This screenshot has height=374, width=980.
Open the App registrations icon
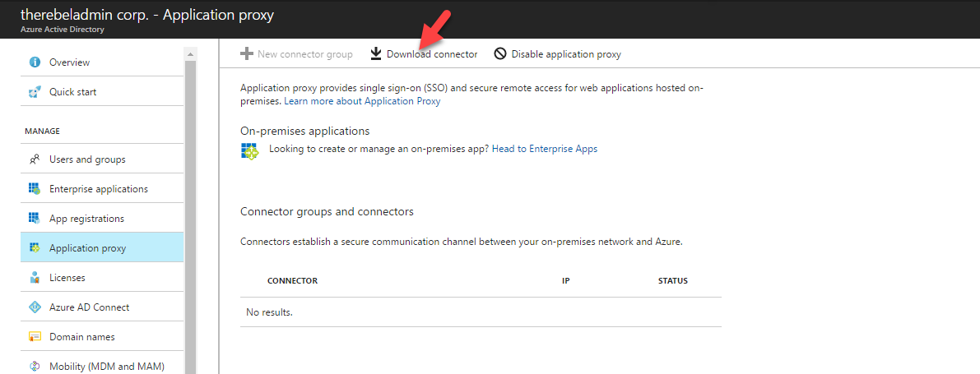tap(35, 219)
